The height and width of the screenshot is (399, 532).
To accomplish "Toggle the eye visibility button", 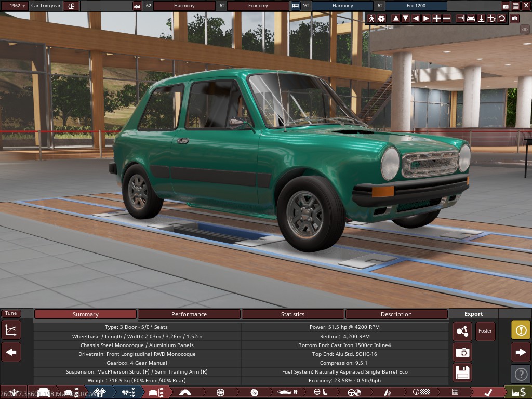I will tap(525, 30).
